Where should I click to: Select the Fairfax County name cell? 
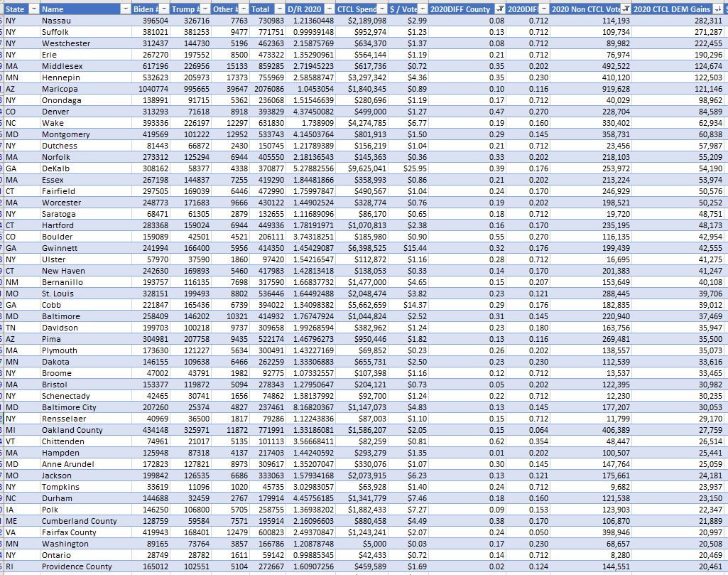point(85,533)
